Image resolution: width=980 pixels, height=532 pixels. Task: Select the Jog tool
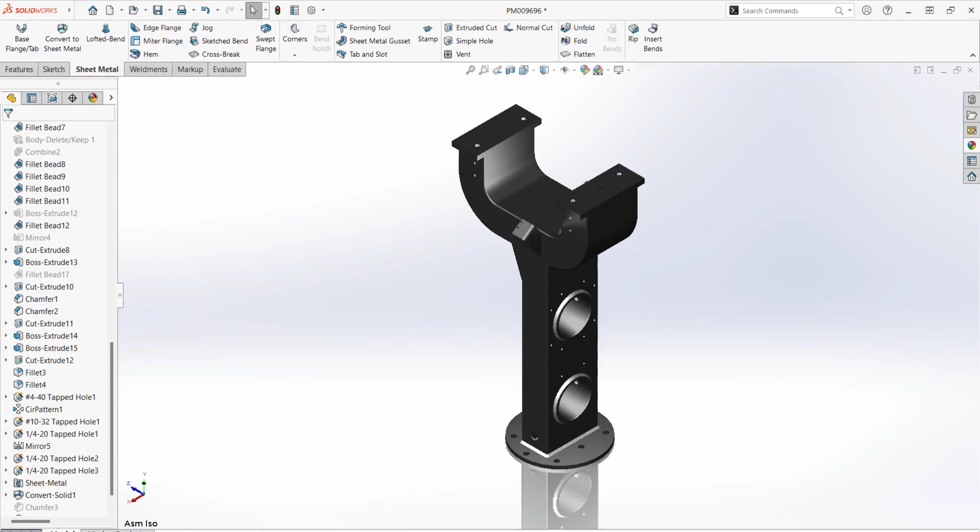201,28
